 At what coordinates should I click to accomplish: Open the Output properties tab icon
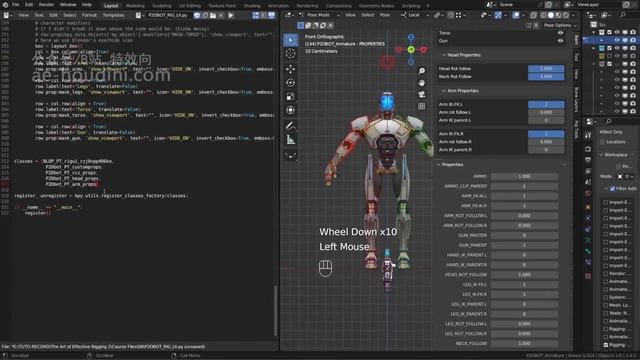point(588,160)
